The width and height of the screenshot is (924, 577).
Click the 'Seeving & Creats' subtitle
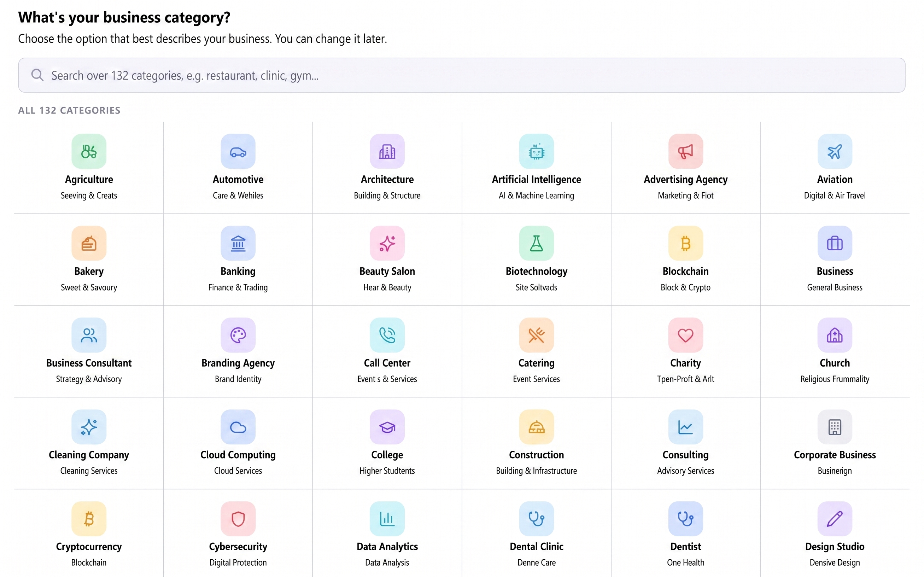tap(89, 196)
